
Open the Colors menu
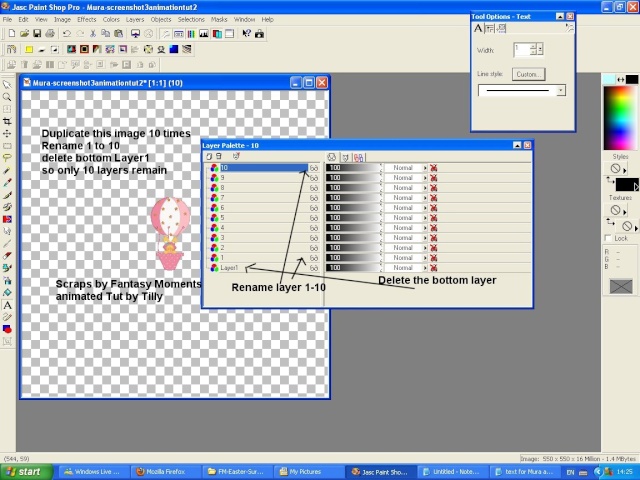tap(111, 19)
